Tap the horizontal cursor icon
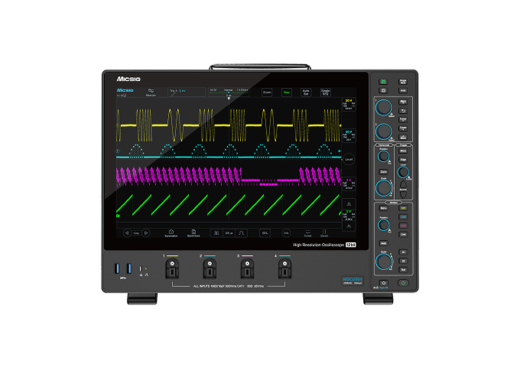Screen dimensions: 520x367 click(x=308, y=233)
